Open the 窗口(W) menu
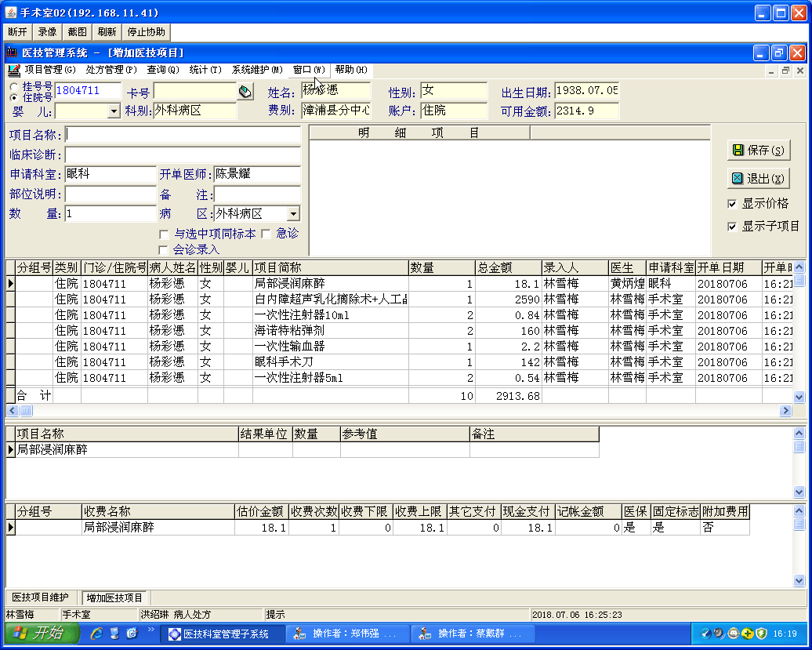The image size is (812, 650). [309, 70]
